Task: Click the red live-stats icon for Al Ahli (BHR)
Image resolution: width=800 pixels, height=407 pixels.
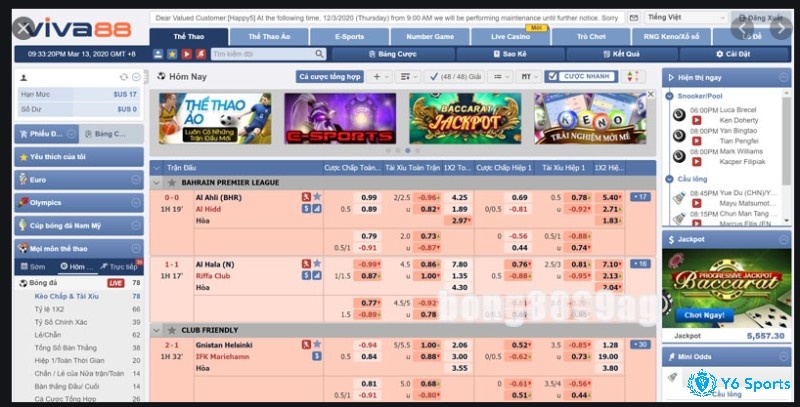Action: click(306, 197)
